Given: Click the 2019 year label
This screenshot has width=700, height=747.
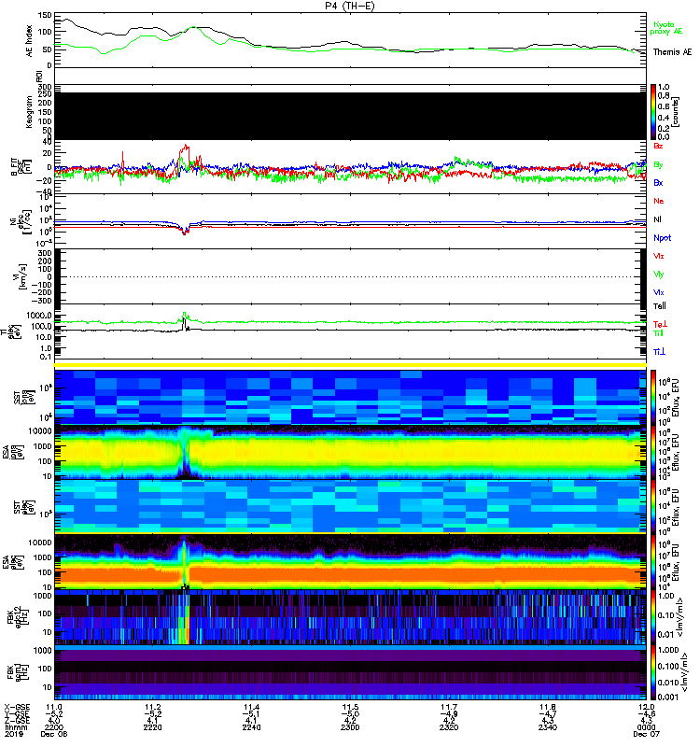Looking at the screenshot, I should pyautogui.click(x=14, y=734).
